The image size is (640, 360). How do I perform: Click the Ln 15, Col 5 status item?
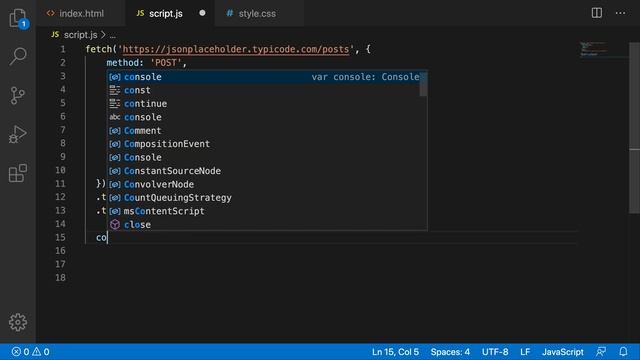395,352
